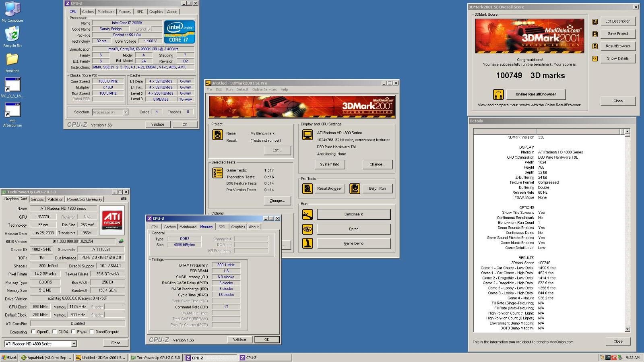The height and width of the screenshot is (362, 644).
Task: Click the Save Project disk icon
Action: point(595,34)
